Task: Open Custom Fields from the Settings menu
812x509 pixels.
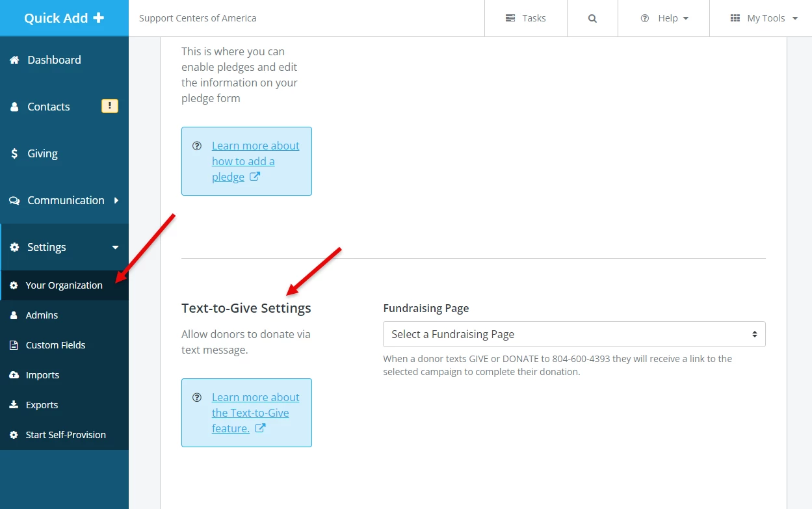Action: click(x=55, y=345)
